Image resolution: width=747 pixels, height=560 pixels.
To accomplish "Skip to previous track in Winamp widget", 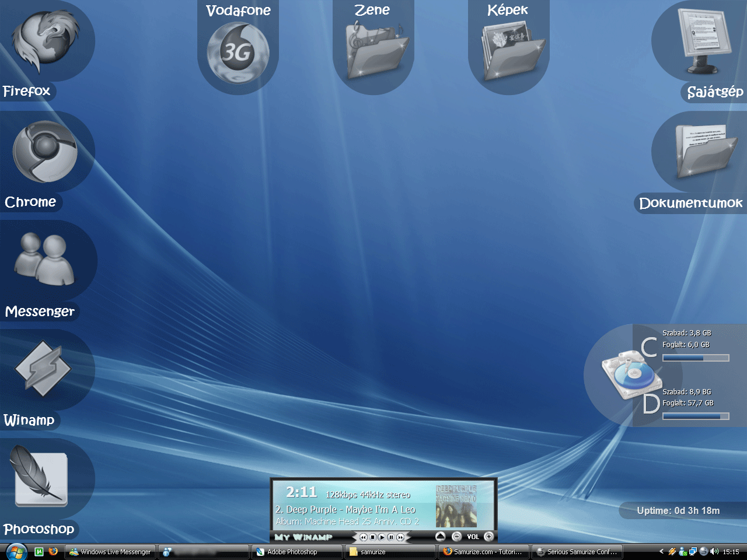I will 364,537.
